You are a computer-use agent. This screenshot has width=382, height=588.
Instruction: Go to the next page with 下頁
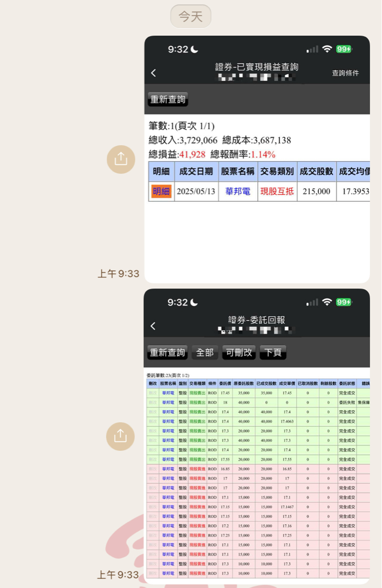point(273,352)
